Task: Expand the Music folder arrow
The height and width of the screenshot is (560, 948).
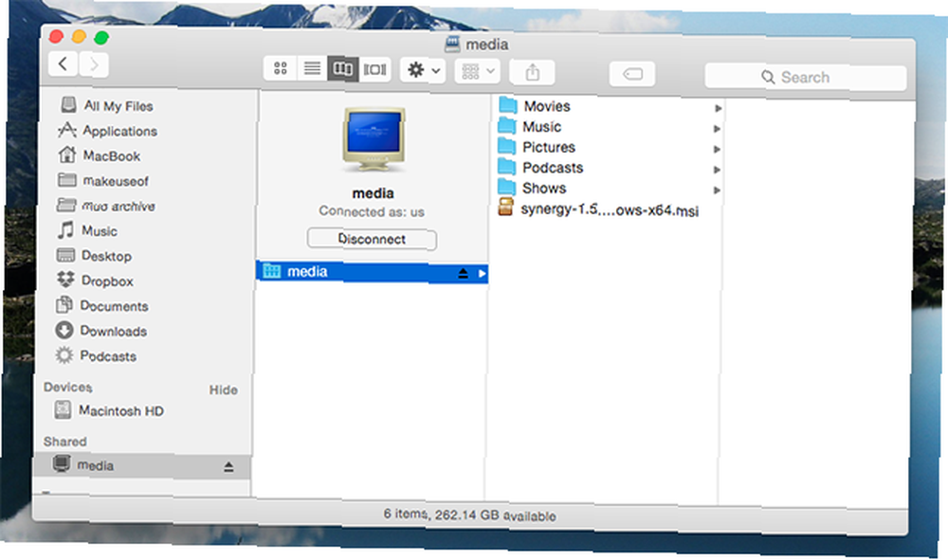Action: click(717, 129)
